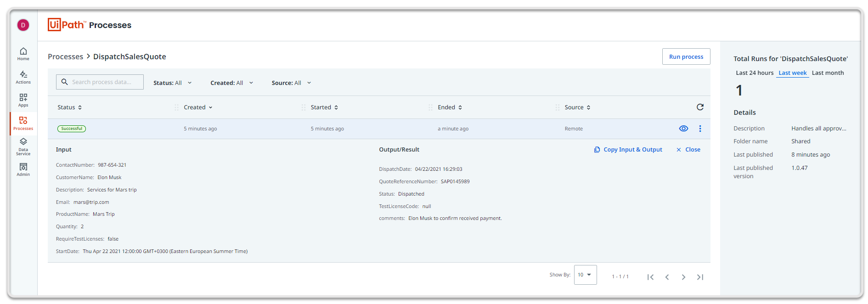
Task: Open the Show By 10 dropdown
Action: click(585, 275)
